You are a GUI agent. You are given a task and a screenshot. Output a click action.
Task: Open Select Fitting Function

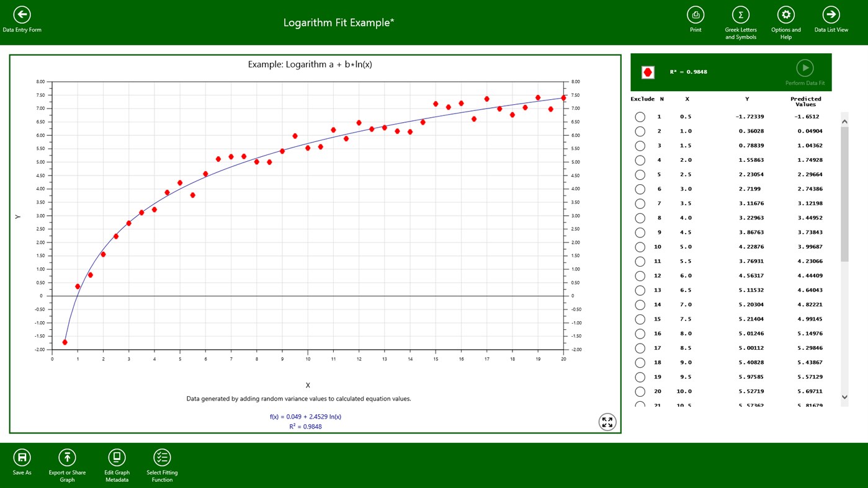(x=162, y=458)
